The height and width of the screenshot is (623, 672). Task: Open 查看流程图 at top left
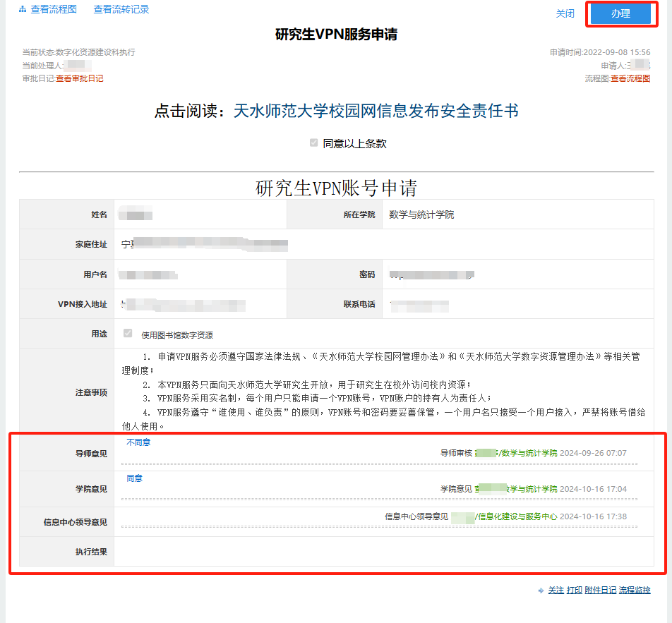55,10
